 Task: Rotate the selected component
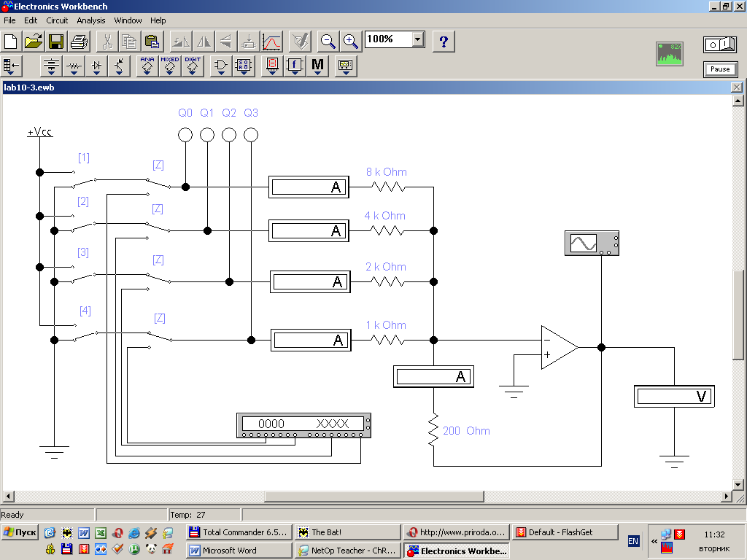pos(181,42)
